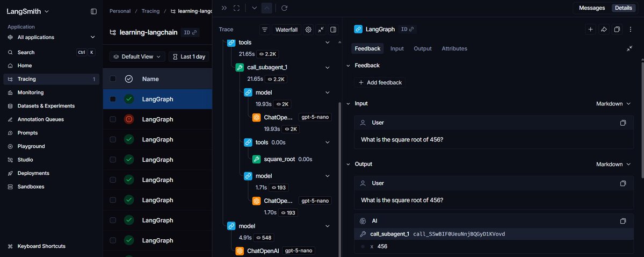Click the trace filter icon
This screenshot has height=257, width=644.
[265, 30]
